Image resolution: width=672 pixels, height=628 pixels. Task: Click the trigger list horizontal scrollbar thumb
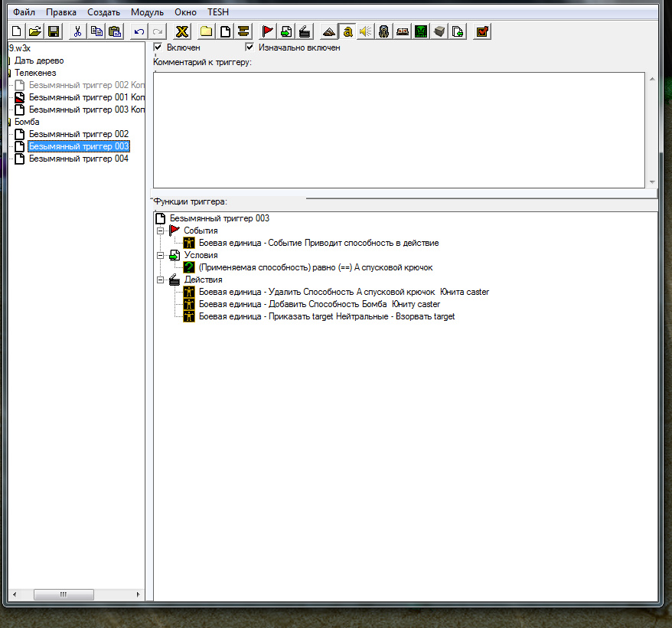click(64, 594)
